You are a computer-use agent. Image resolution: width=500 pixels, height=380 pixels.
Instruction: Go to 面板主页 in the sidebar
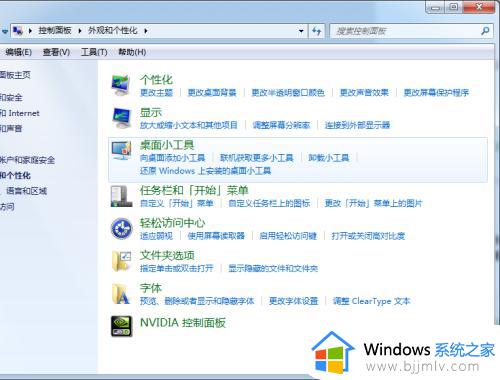point(15,75)
